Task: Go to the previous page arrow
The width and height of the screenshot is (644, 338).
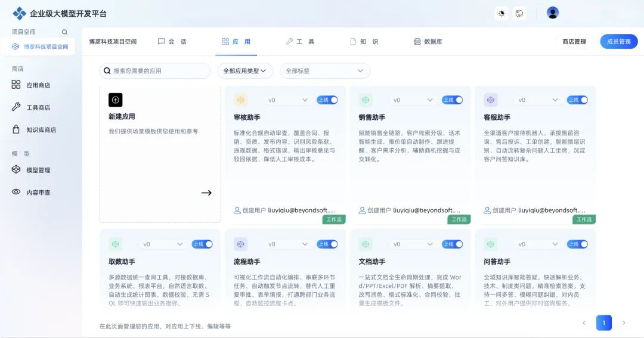Action: pyautogui.click(x=584, y=323)
